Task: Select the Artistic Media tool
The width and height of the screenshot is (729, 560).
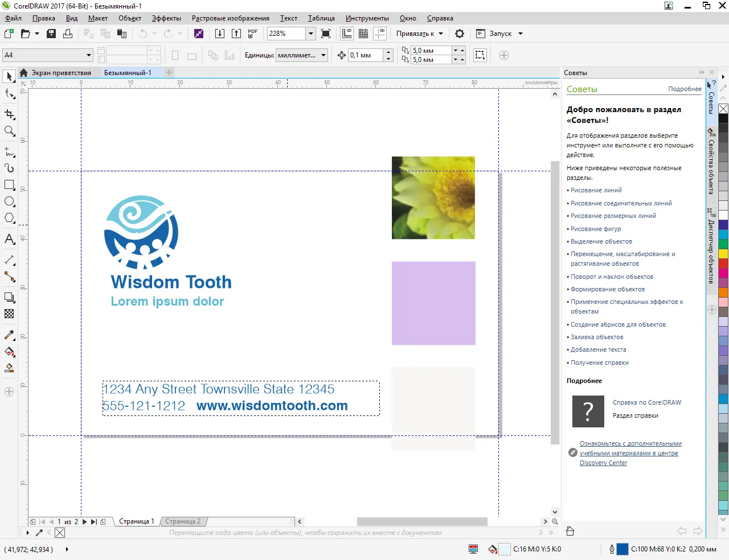Action: [9, 168]
